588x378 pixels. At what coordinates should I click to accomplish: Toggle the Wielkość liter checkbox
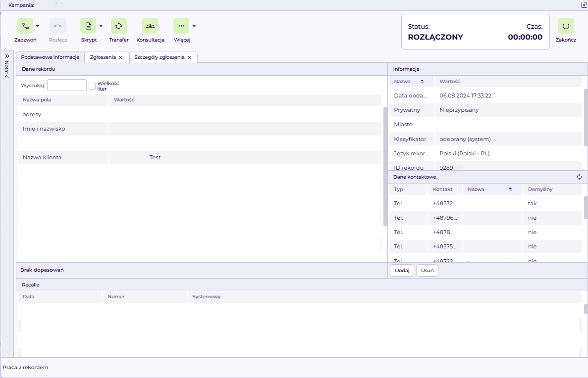coord(92,86)
